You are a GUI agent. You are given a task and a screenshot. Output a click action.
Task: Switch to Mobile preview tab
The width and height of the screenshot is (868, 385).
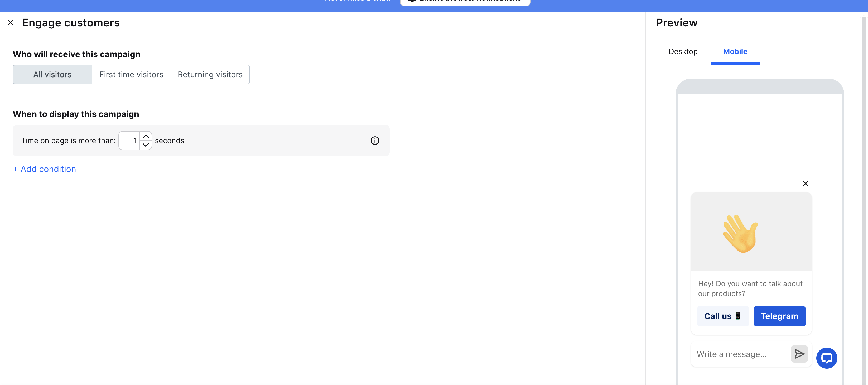click(735, 52)
